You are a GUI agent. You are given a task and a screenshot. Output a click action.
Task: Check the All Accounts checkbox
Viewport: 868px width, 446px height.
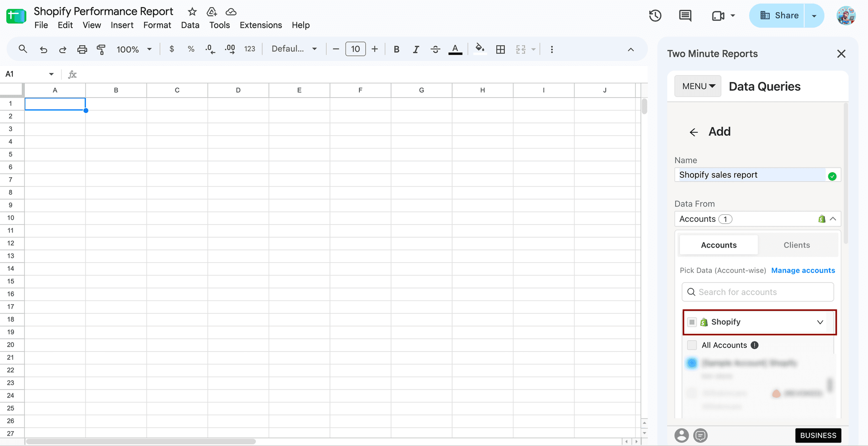[x=692, y=345]
